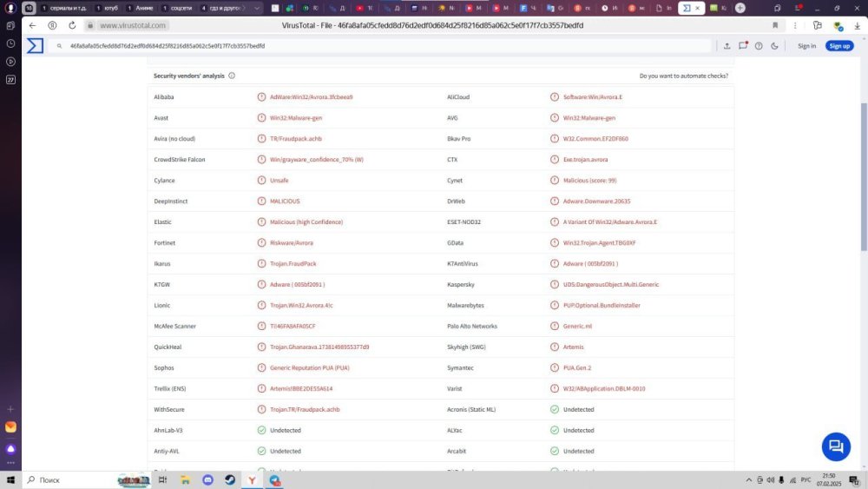Open the 'ютуб' tab group
The height and width of the screenshot is (489, 868).
coord(107,9)
